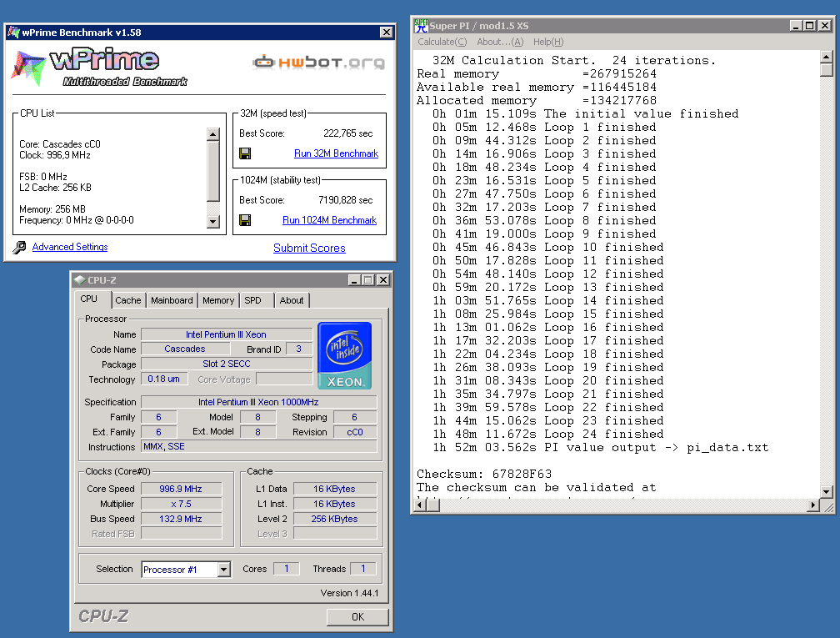Switch to the About tab in CPU-Z
This screenshot has width=840, height=638.
292,300
